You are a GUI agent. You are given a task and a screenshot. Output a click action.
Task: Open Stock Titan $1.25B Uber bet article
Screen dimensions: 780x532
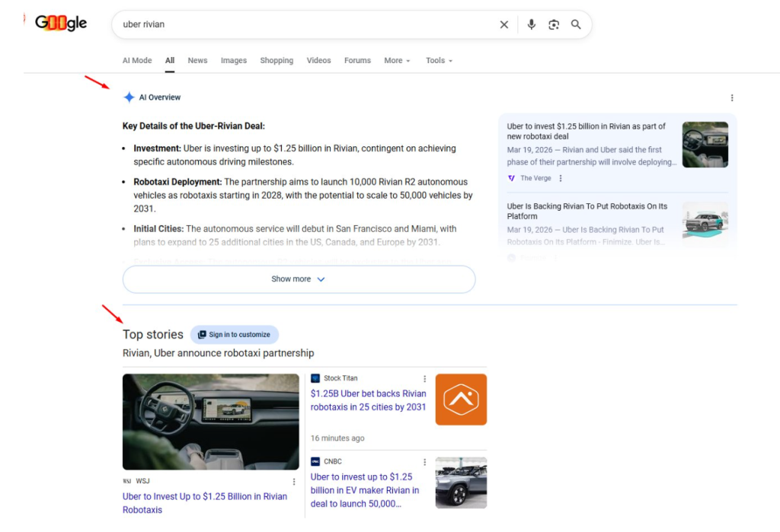(368, 400)
